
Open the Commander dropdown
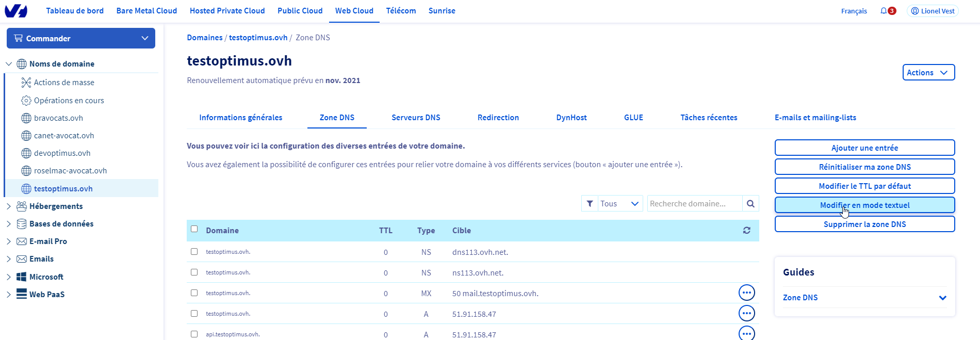tap(81, 38)
